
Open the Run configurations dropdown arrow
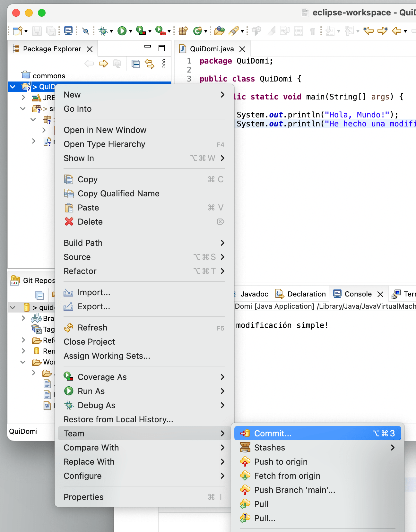(130, 31)
